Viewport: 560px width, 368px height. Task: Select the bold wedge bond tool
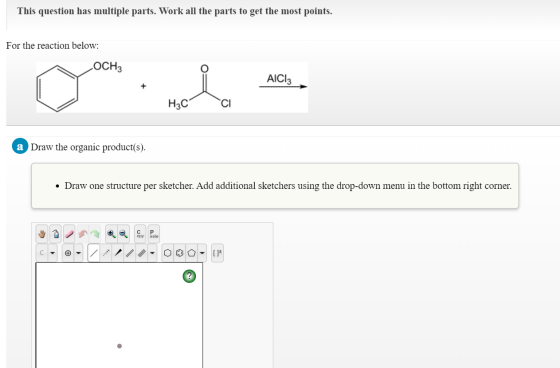point(118,253)
